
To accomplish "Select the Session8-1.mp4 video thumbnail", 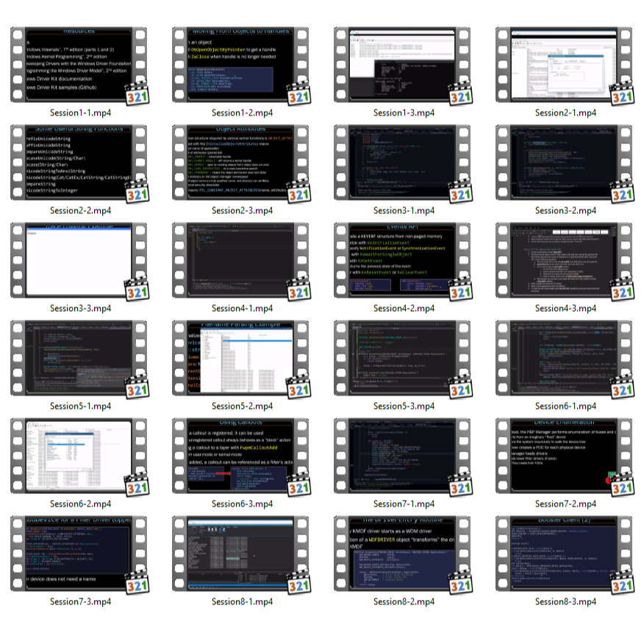I will click(x=240, y=554).
